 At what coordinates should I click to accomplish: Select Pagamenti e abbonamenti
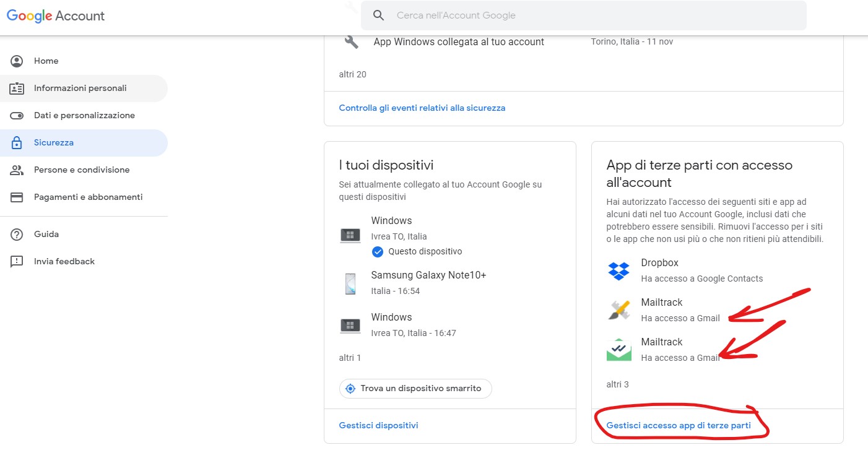point(88,197)
